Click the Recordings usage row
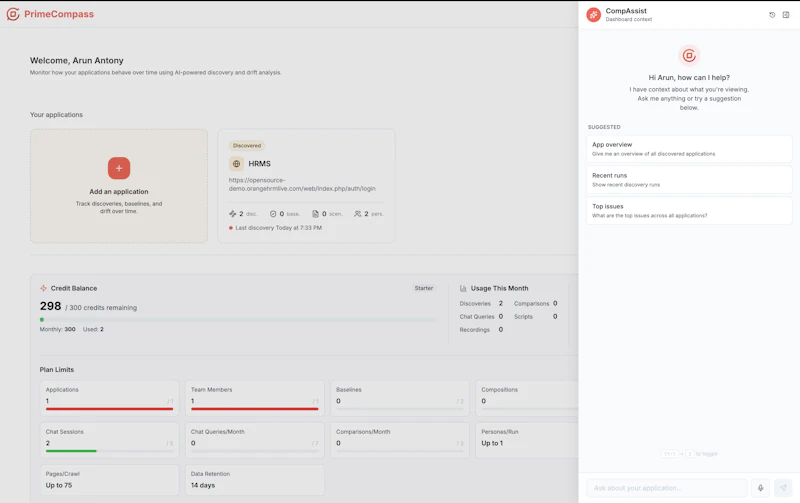Viewport: 800px width, 503px height. pos(481,330)
